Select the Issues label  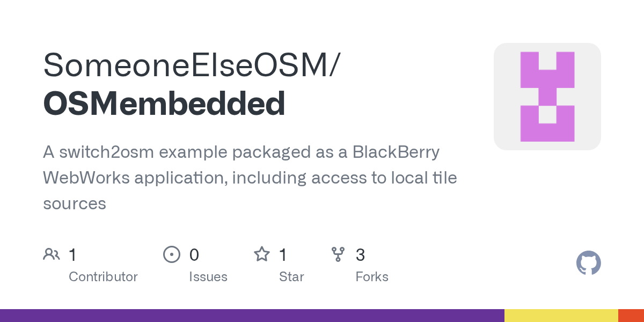click(x=208, y=277)
